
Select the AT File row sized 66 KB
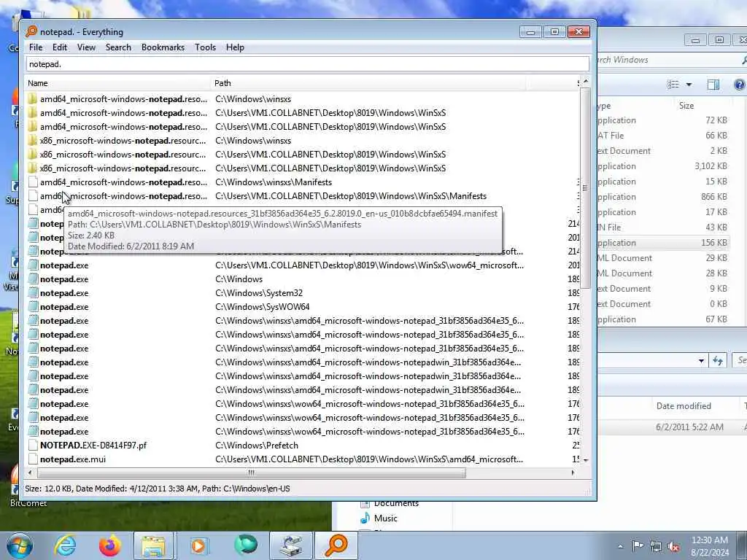click(x=665, y=136)
